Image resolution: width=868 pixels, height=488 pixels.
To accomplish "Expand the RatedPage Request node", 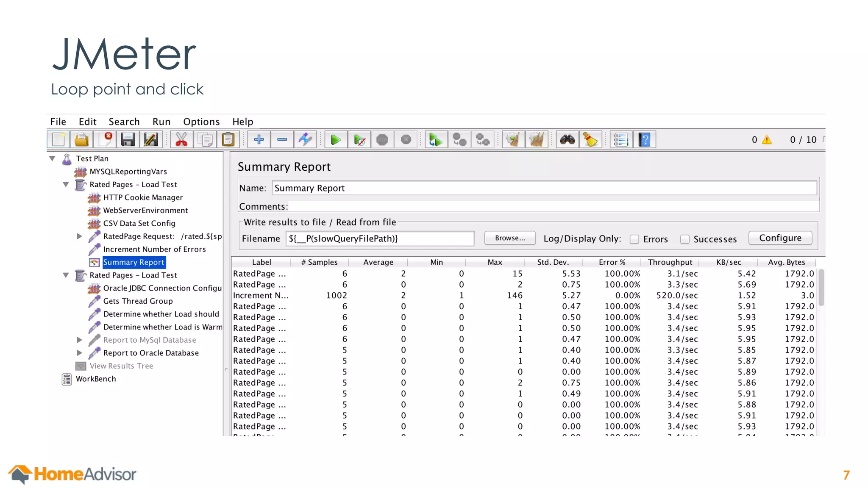I will 79,236.
